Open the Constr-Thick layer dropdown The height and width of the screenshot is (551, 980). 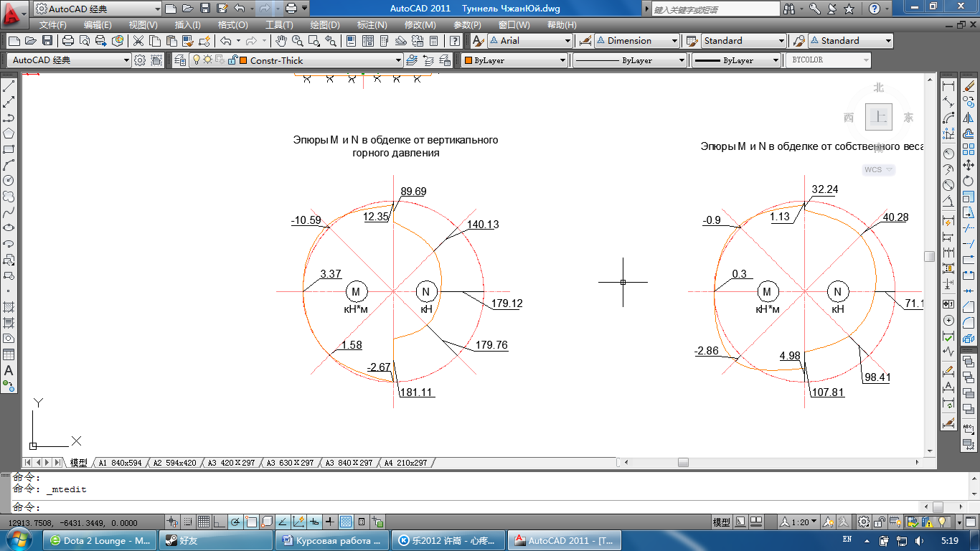398,60
